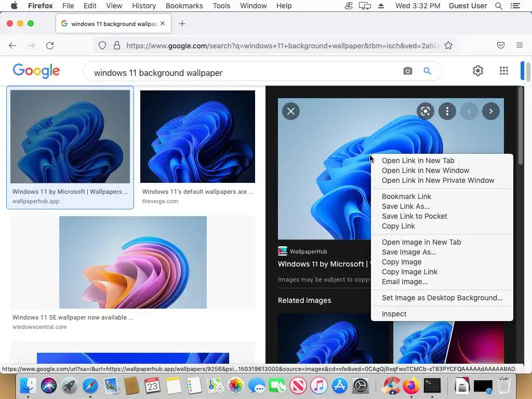Open Spotlight search in menu bar
Image resolution: width=532 pixels, height=399 pixels.
(498, 6)
